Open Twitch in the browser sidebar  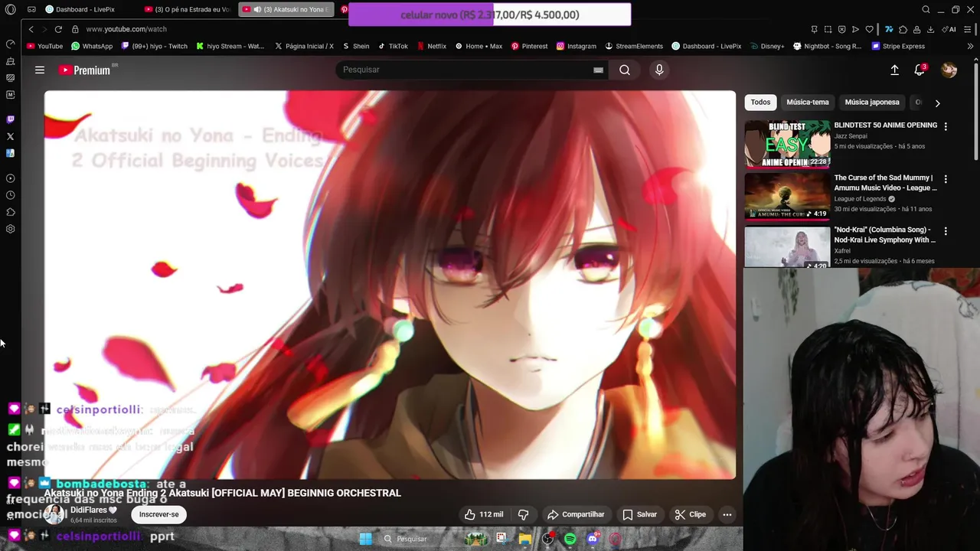click(10, 119)
